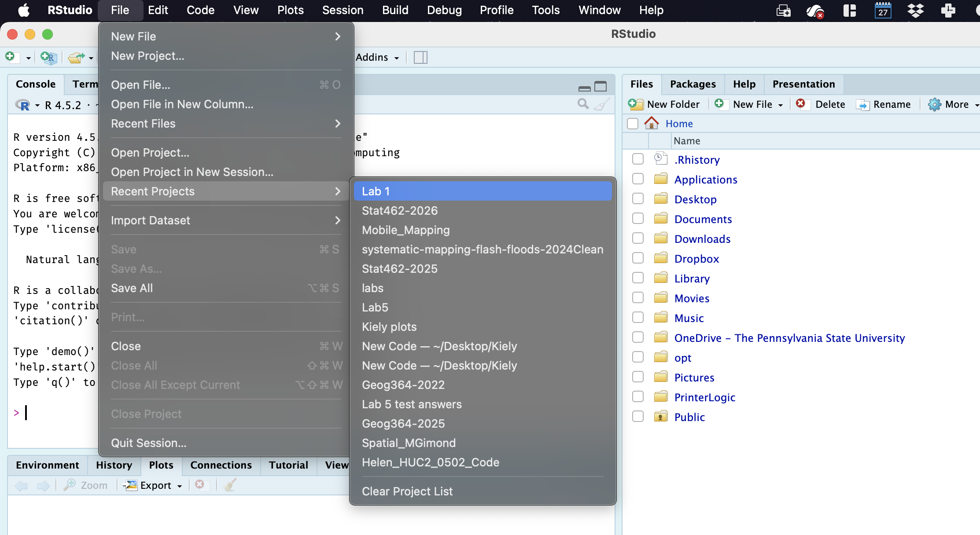Click the Home directory house icon
Screen dimensions: 980x535
point(651,123)
